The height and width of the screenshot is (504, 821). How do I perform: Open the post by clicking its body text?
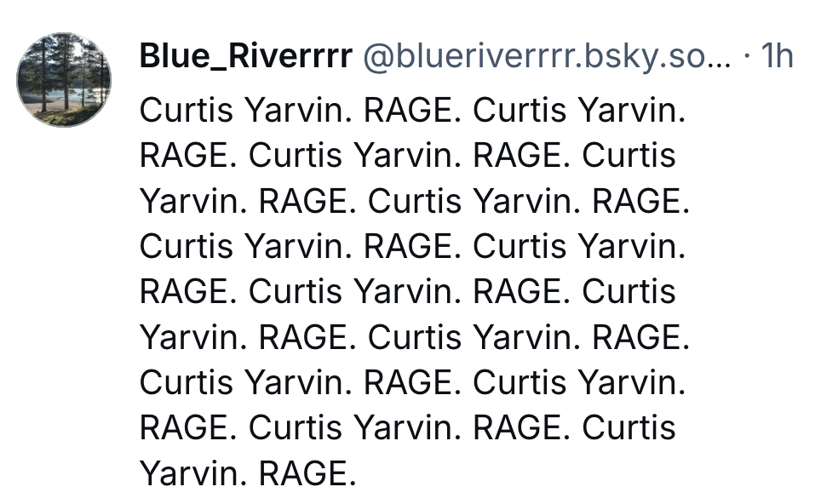click(x=414, y=291)
